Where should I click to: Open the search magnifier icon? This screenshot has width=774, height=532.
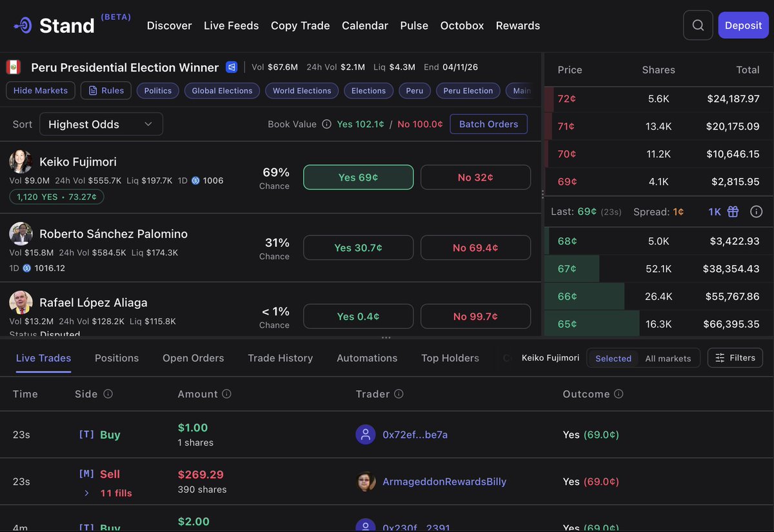click(698, 25)
